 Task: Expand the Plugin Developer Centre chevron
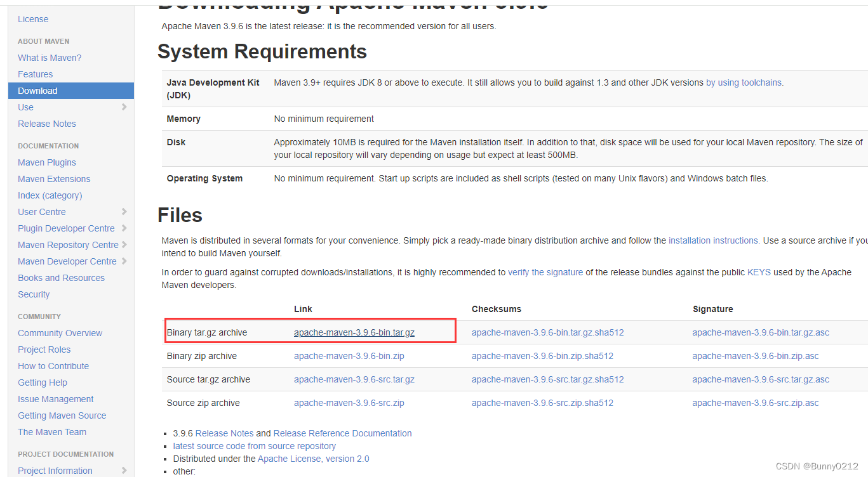click(x=124, y=228)
